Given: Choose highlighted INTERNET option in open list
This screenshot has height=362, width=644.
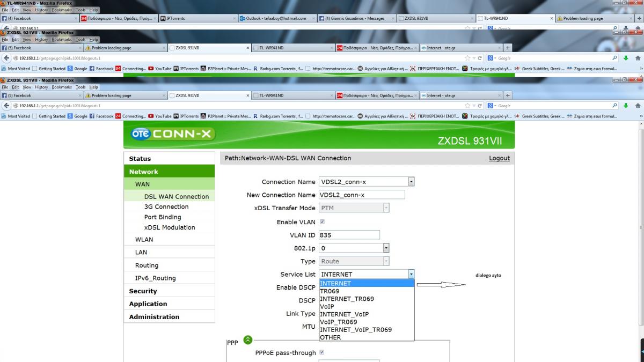Looking at the screenshot, I should pyautogui.click(x=367, y=283).
